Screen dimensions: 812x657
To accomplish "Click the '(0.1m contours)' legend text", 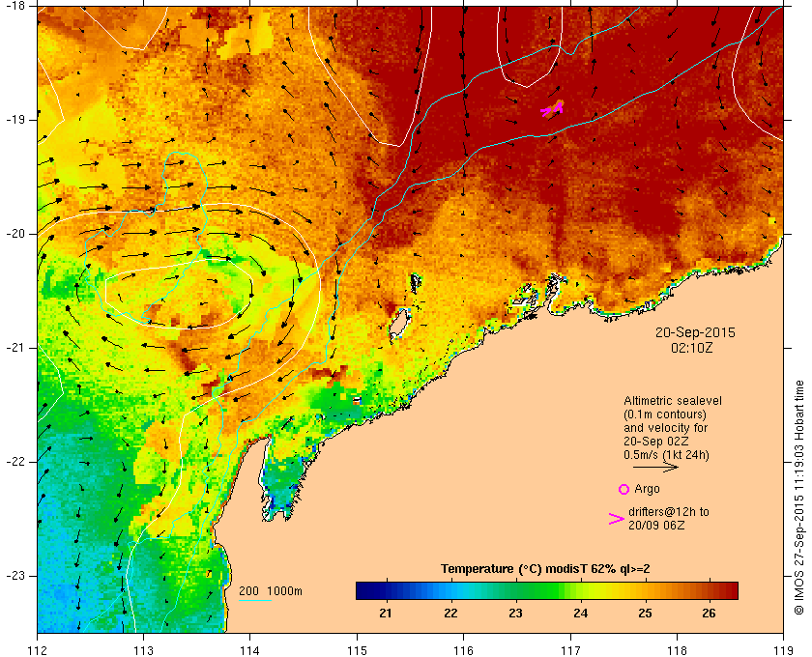I will coord(665,414).
